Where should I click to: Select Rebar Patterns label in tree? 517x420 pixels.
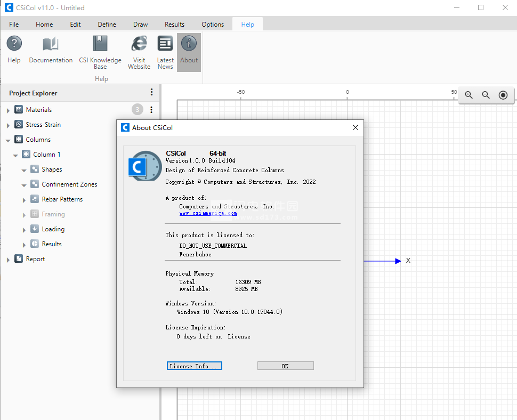click(x=62, y=199)
